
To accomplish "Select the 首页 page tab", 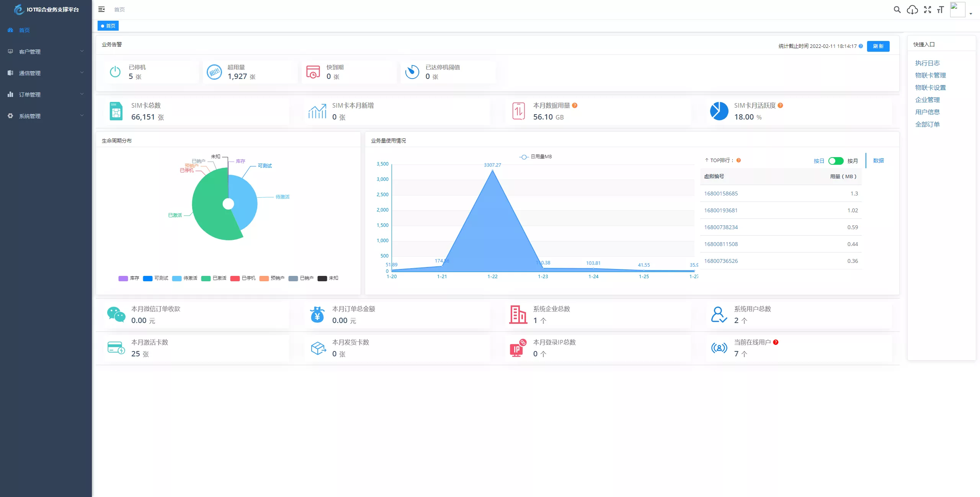I will click(108, 26).
